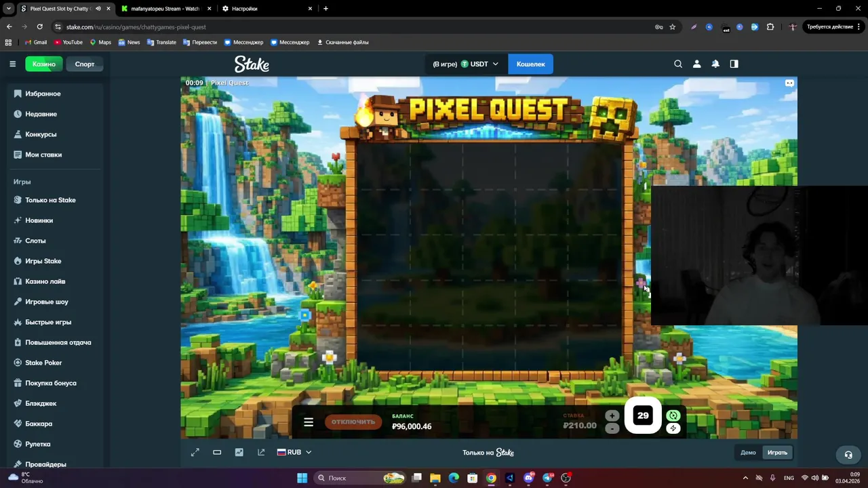Open the tab search dropdown arrow

coord(9,9)
